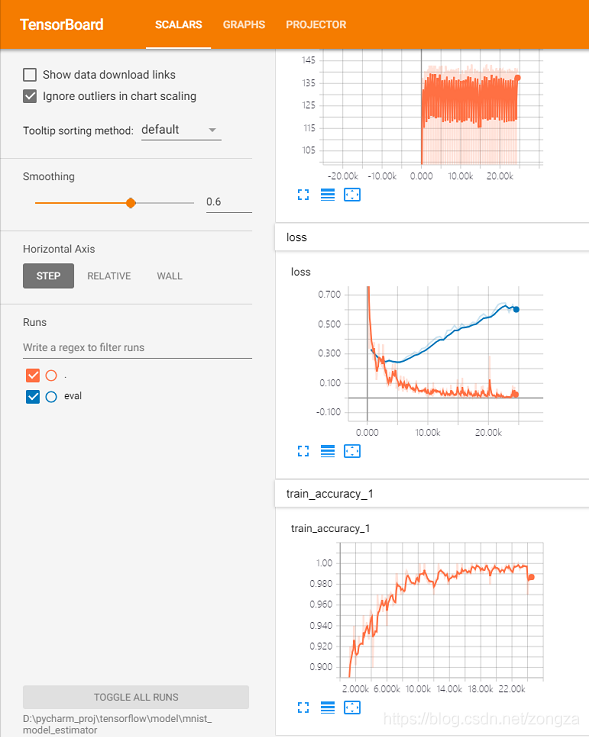Set horizontal axis to STEP
This screenshot has width=589, height=737.
(x=48, y=276)
